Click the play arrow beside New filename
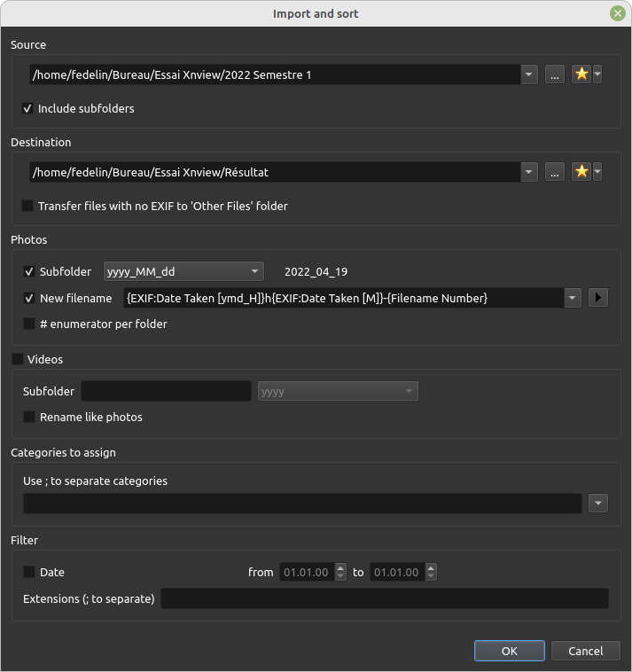This screenshot has height=672, width=632. [x=598, y=298]
